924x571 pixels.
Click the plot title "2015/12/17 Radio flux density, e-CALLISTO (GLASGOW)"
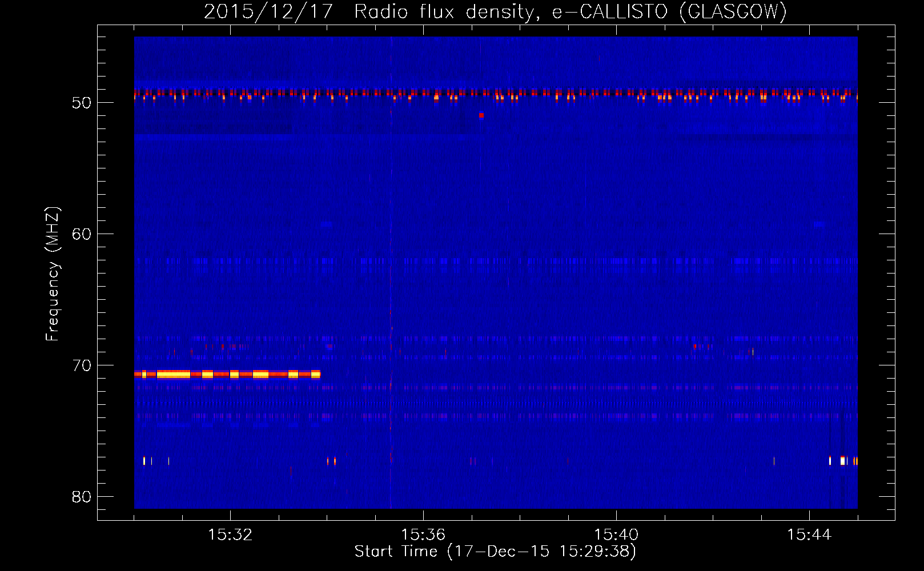coord(495,11)
